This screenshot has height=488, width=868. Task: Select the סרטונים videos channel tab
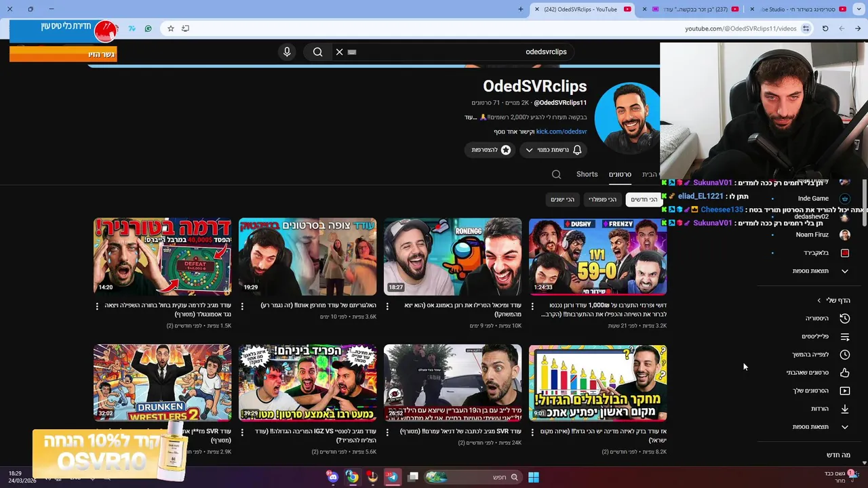620,174
